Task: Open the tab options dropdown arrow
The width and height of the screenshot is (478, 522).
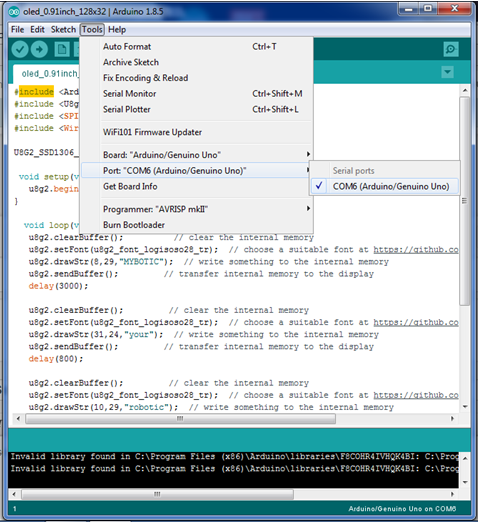Action: click(447, 72)
